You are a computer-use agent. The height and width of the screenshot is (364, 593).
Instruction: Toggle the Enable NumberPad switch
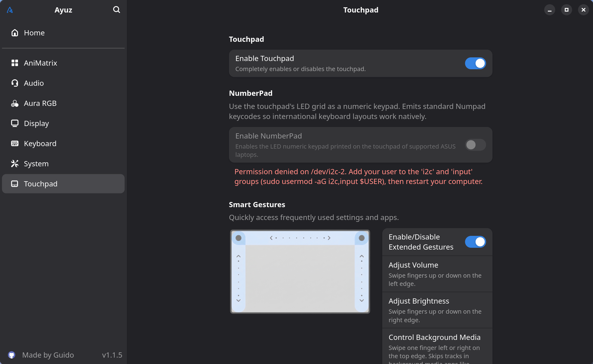point(475,145)
